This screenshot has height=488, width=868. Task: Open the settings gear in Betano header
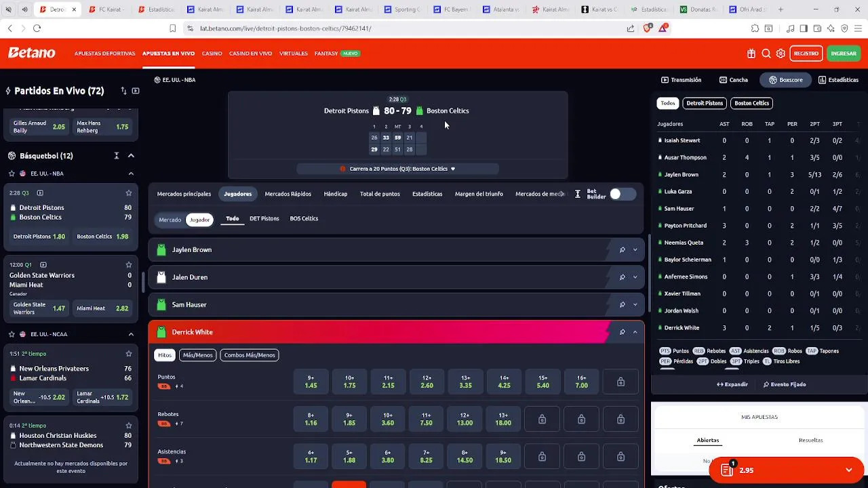[x=781, y=54]
